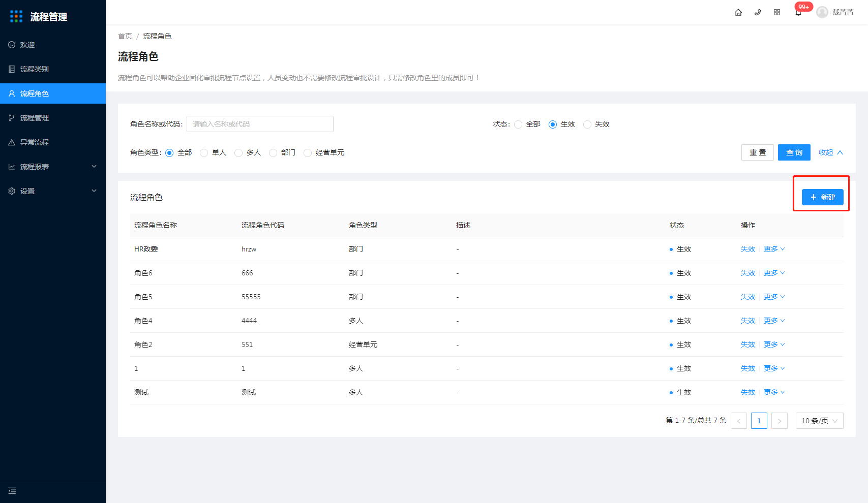Viewport: 868px width, 503px height.
Task: Open 更多 dropdown for 角色5 row
Action: (774, 297)
